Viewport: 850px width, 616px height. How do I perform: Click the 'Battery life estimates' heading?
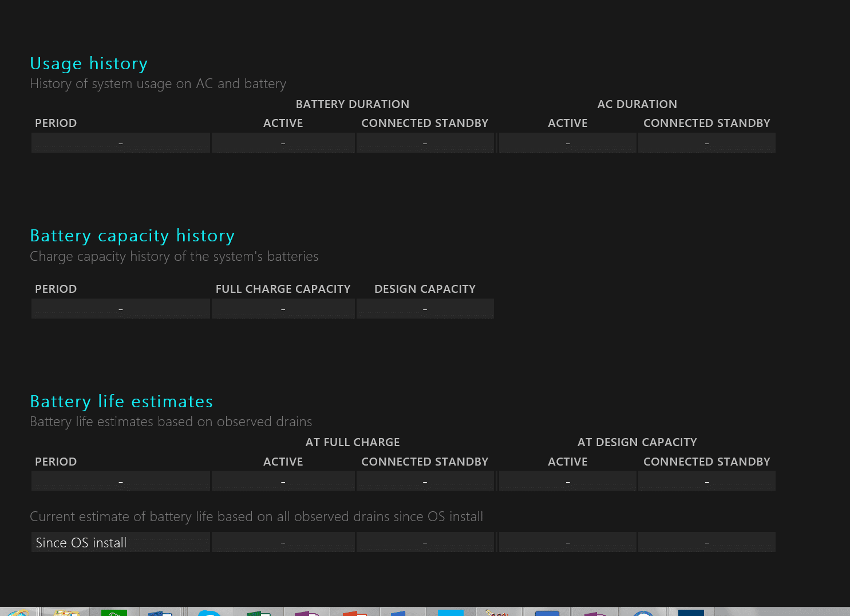(x=121, y=402)
